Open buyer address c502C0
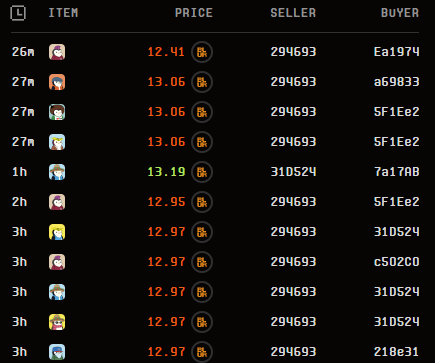435x363 pixels. click(396, 262)
